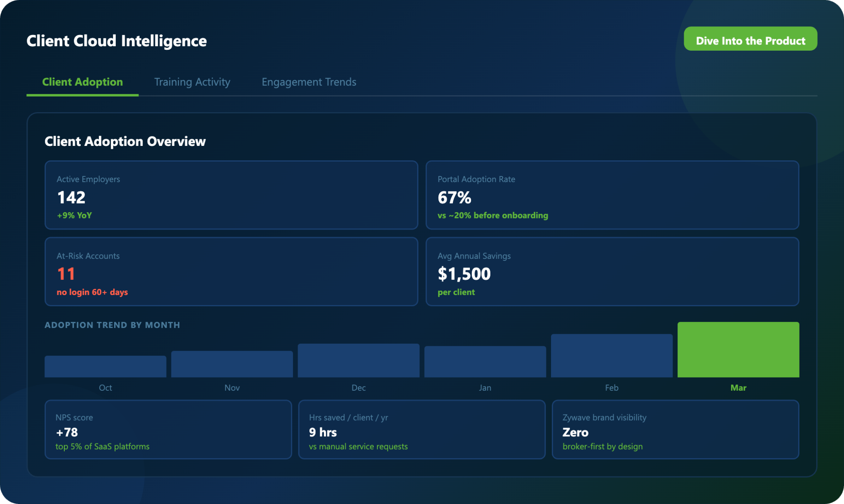This screenshot has height=504, width=844.
Task: Select the At-Risk Accounts card
Action: 231,272
